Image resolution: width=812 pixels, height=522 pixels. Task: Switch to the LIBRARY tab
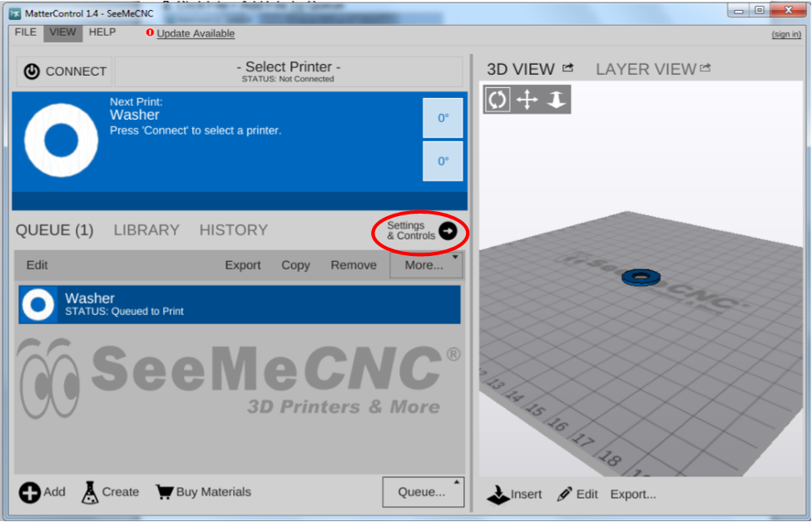click(146, 230)
